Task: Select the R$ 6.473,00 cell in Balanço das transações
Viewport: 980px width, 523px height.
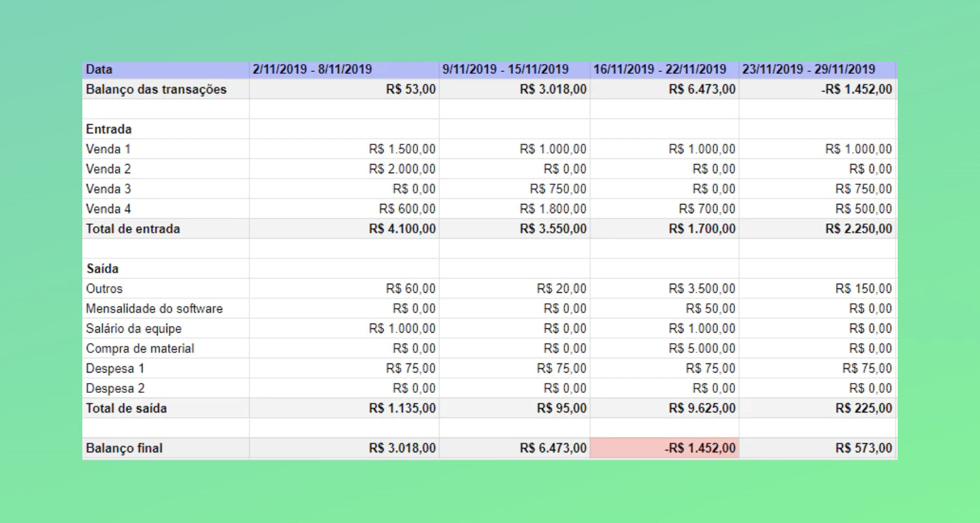Action: point(664,90)
